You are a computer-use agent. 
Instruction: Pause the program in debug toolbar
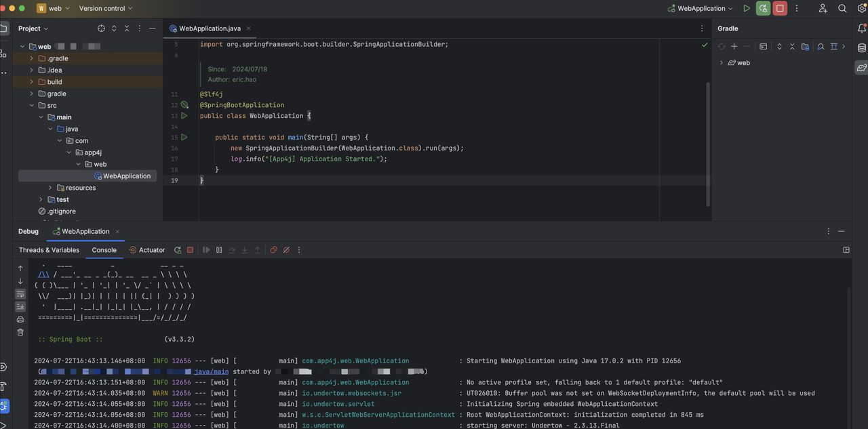pyautogui.click(x=219, y=250)
